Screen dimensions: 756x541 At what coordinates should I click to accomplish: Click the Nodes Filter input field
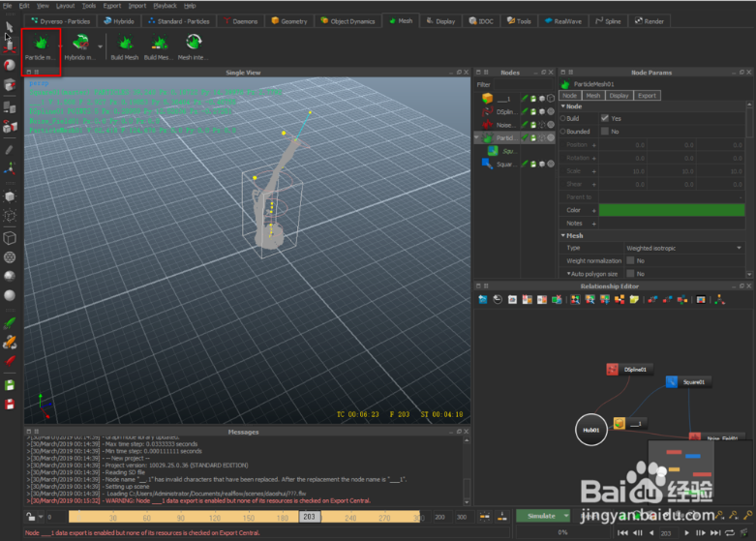pyautogui.click(x=523, y=84)
